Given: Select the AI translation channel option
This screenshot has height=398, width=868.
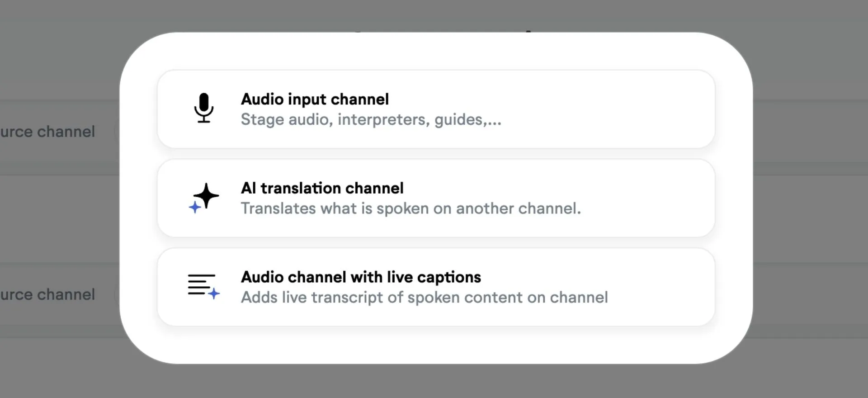Looking at the screenshot, I should 436,198.
